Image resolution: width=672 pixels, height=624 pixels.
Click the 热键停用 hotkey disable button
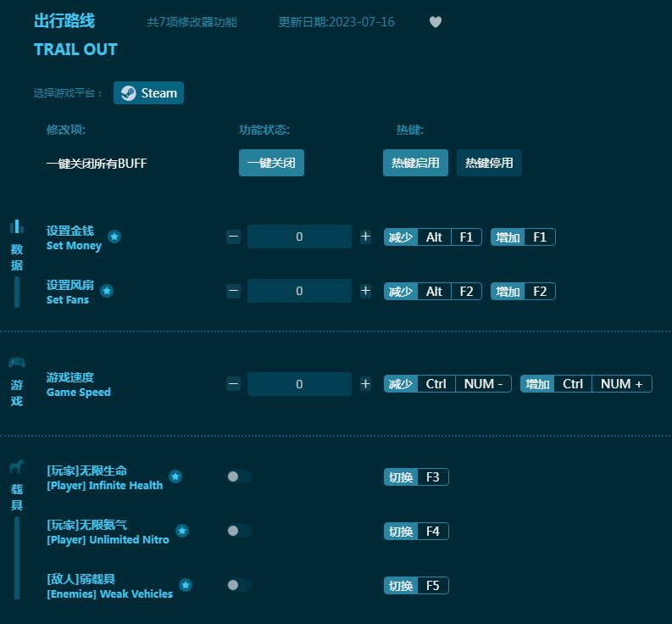489,163
